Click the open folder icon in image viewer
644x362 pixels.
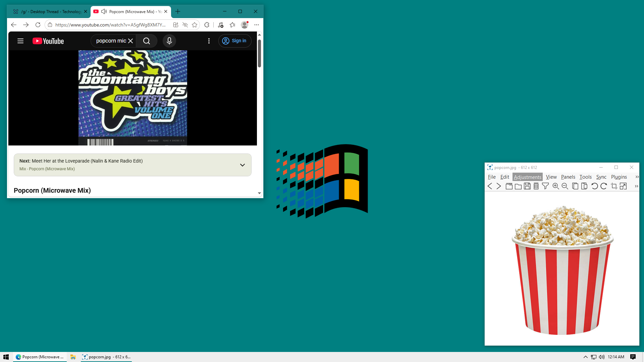518,186
